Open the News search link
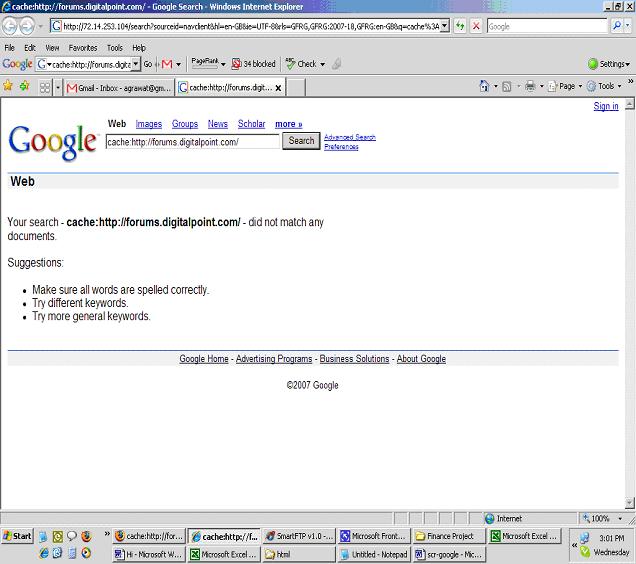Image resolution: width=636 pixels, height=564 pixels. point(217,124)
